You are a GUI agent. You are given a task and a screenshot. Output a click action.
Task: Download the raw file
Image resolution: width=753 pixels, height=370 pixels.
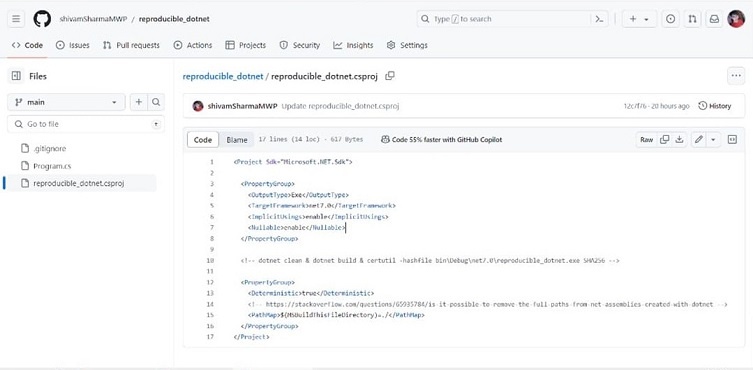(x=679, y=139)
